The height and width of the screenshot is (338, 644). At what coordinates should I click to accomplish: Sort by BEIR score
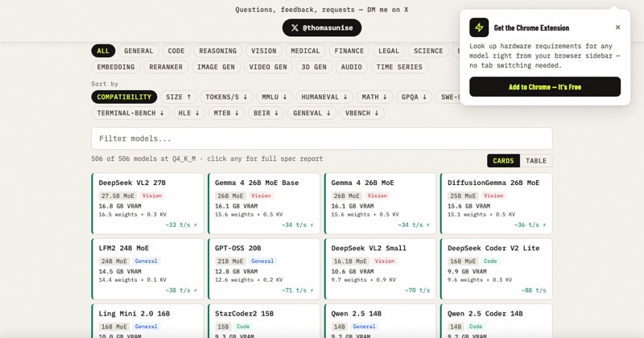[266, 113]
